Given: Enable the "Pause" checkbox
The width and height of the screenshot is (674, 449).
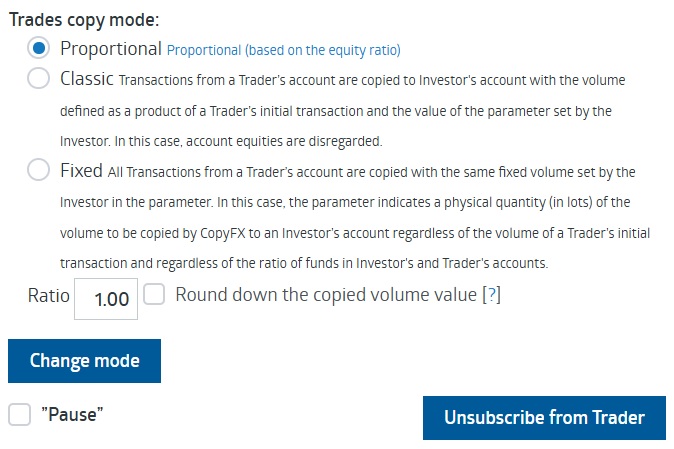Looking at the screenshot, I should [x=19, y=414].
